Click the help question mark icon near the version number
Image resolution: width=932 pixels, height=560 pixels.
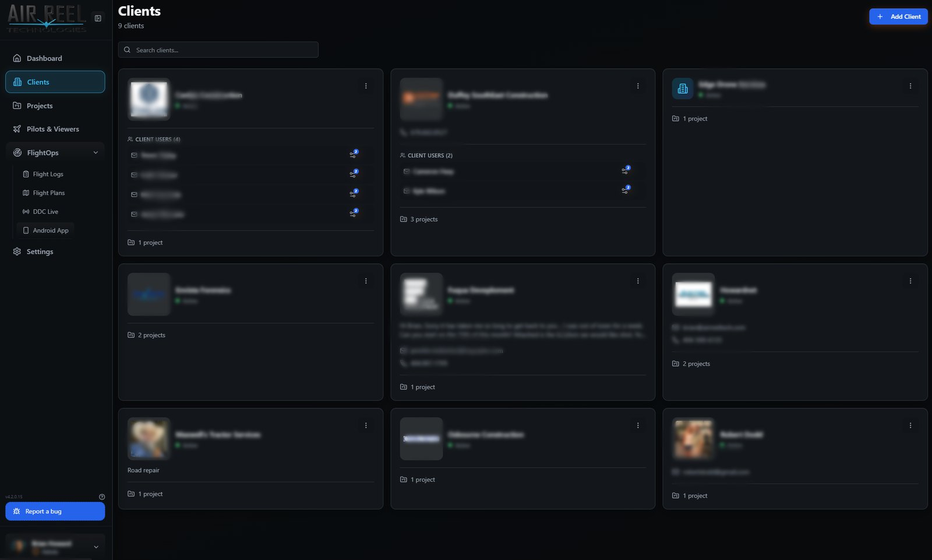[102, 497]
